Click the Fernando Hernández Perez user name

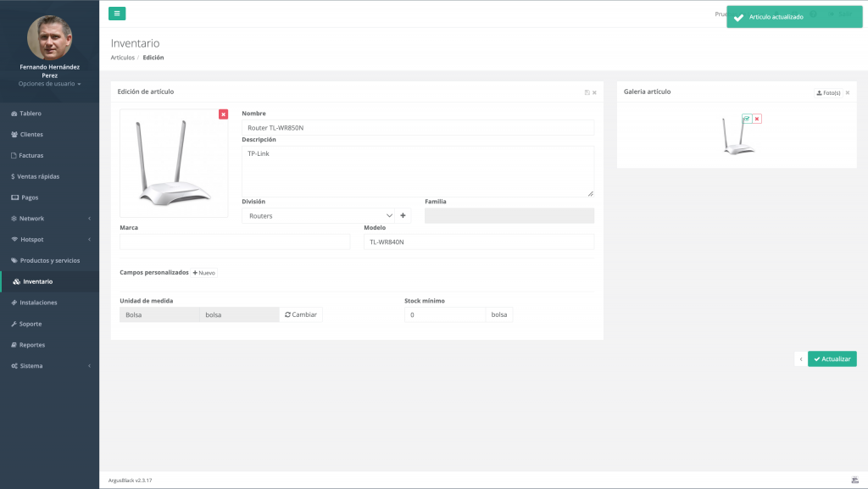coord(50,71)
